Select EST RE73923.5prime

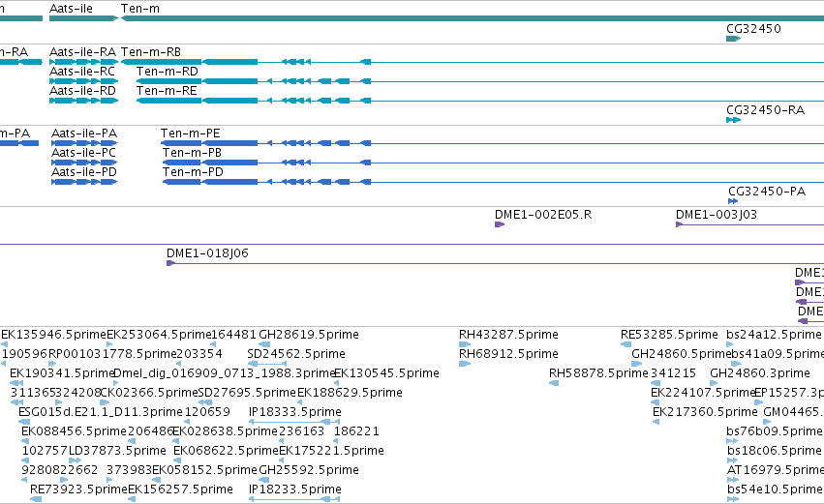(78, 490)
